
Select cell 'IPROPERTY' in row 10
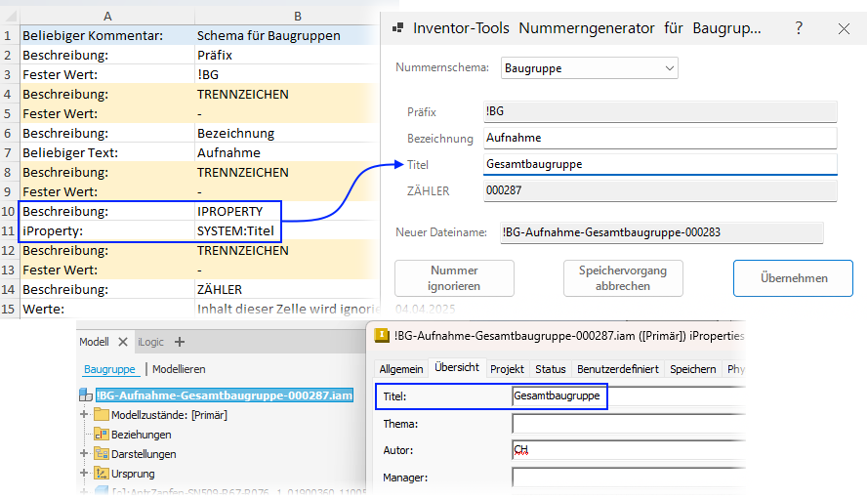point(287,211)
